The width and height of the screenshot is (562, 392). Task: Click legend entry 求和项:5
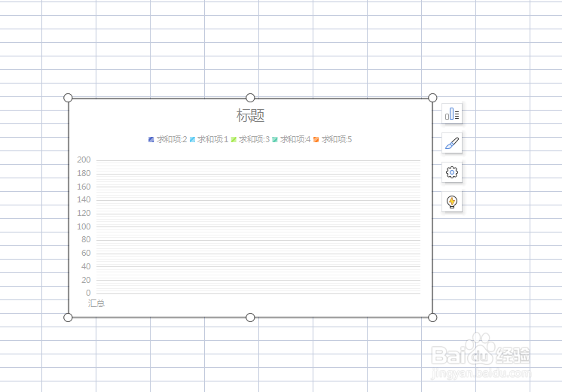[333, 139]
